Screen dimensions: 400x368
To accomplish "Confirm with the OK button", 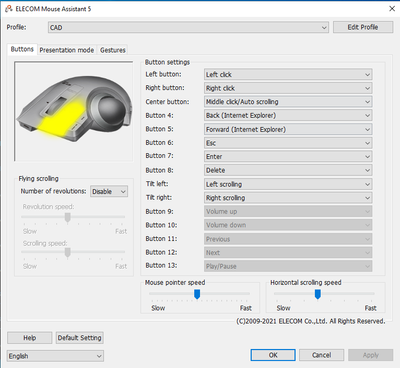I will 273,355.
